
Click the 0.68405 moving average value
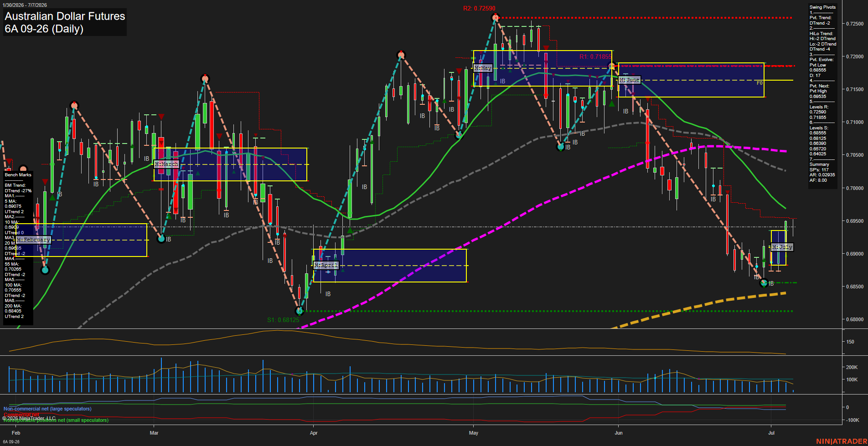point(13,311)
